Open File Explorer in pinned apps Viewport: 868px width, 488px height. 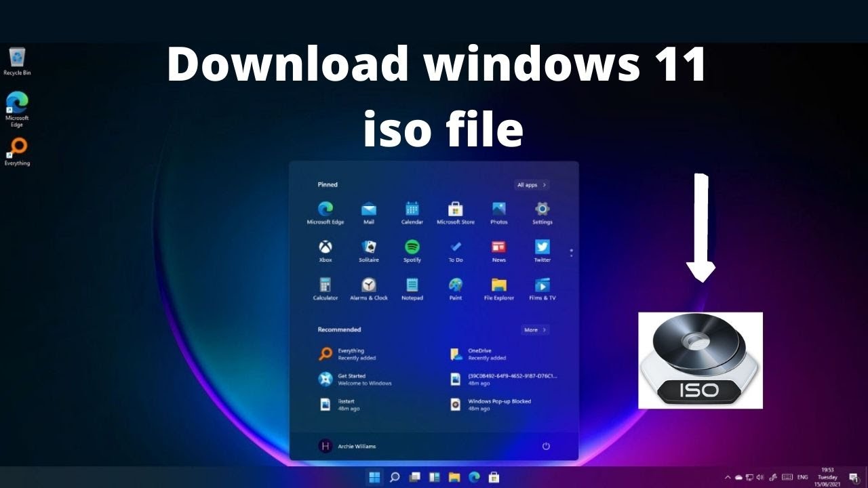tap(499, 289)
